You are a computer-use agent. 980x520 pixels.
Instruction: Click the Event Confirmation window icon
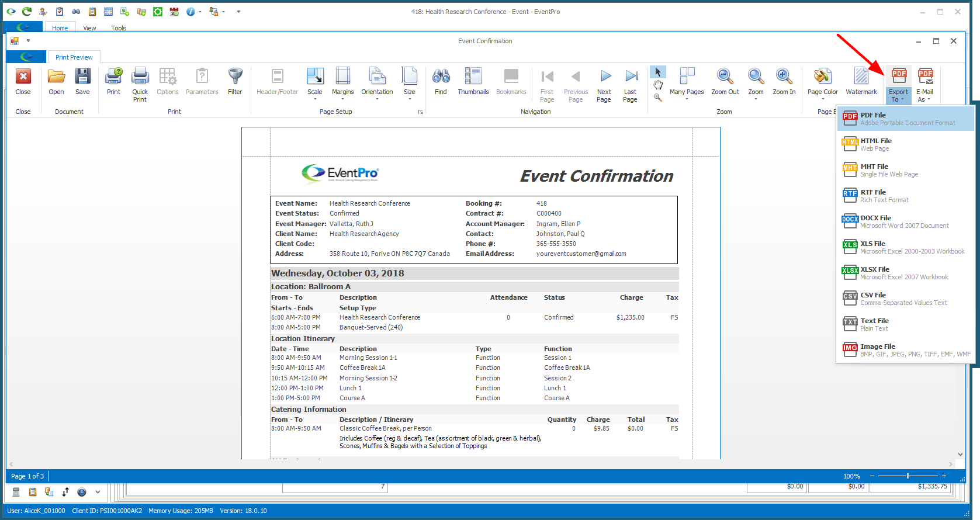tap(15, 41)
